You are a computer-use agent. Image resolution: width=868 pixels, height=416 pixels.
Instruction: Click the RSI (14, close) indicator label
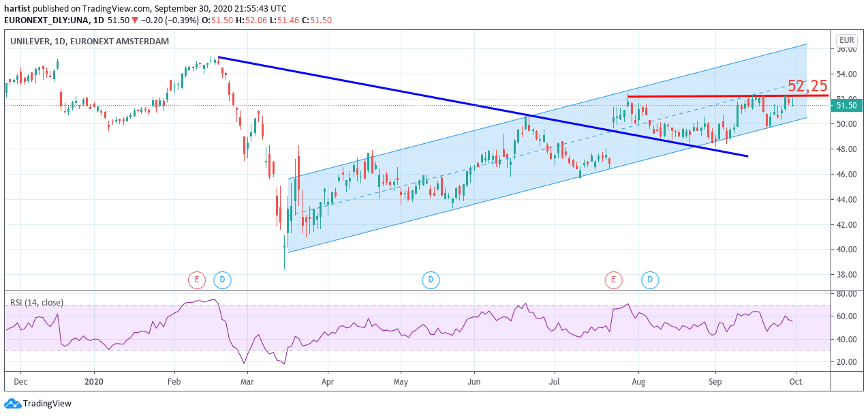coord(37,303)
